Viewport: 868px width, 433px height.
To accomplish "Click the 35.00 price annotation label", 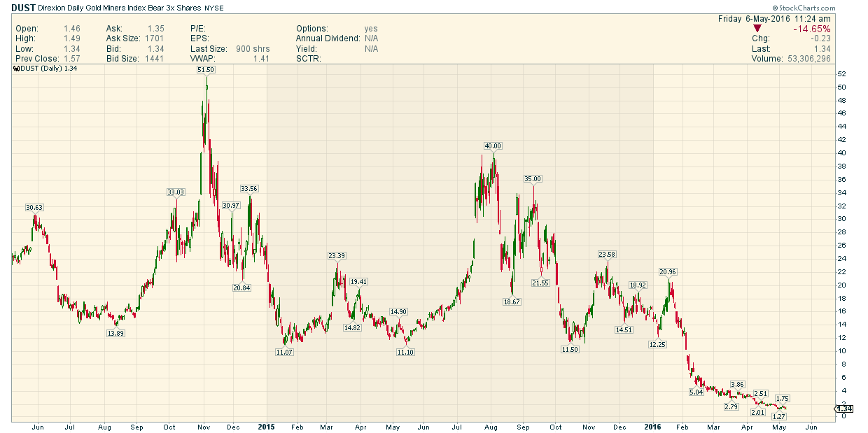I will point(533,178).
